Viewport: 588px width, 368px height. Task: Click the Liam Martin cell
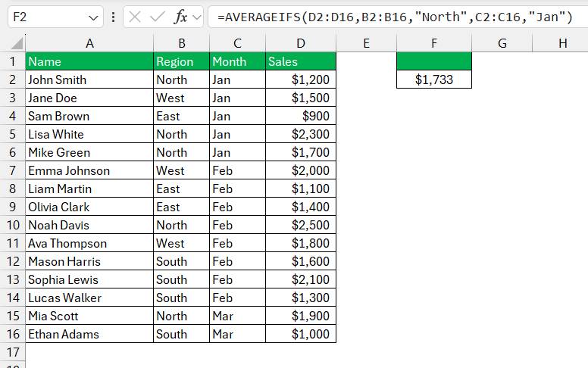click(x=89, y=189)
